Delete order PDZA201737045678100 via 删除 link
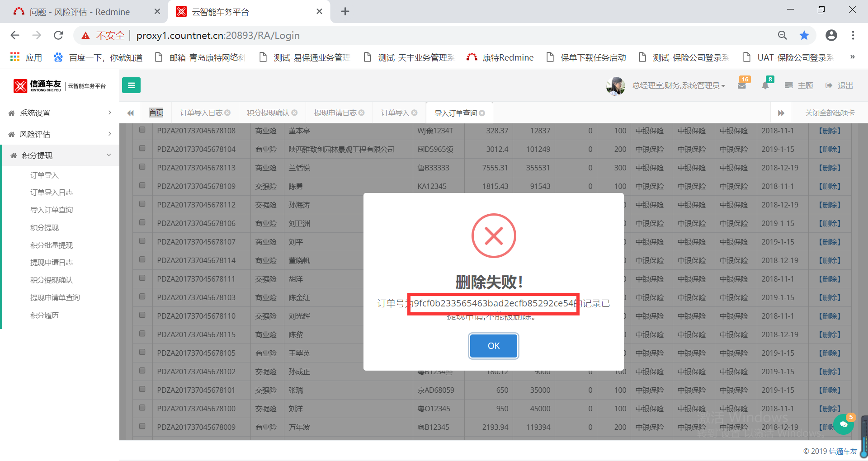Image resolution: width=868 pixels, height=461 pixels. [830, 409]
